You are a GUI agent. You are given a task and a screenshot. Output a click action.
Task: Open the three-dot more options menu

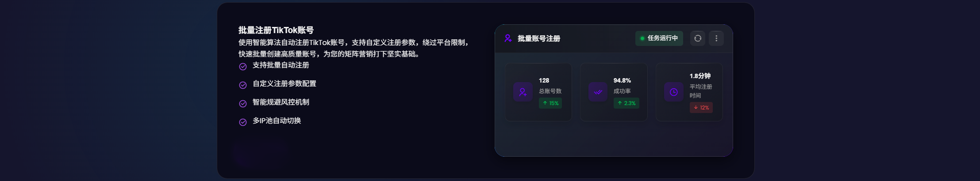click(716, 38)
